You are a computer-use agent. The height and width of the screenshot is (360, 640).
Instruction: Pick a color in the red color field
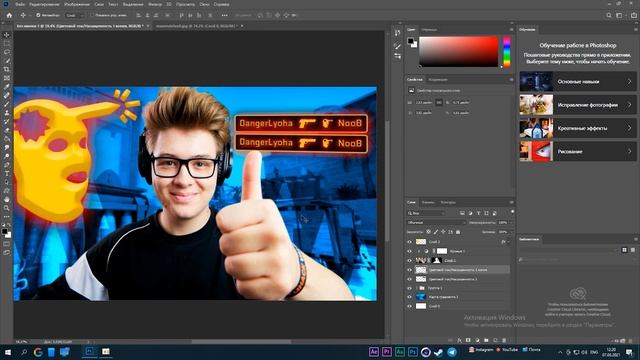[458, 52]
